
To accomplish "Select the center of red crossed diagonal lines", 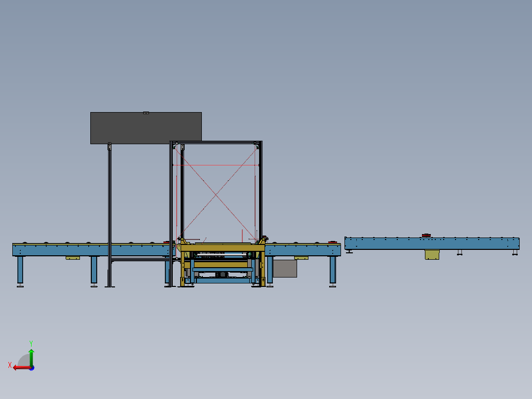I will pos(216,195).
